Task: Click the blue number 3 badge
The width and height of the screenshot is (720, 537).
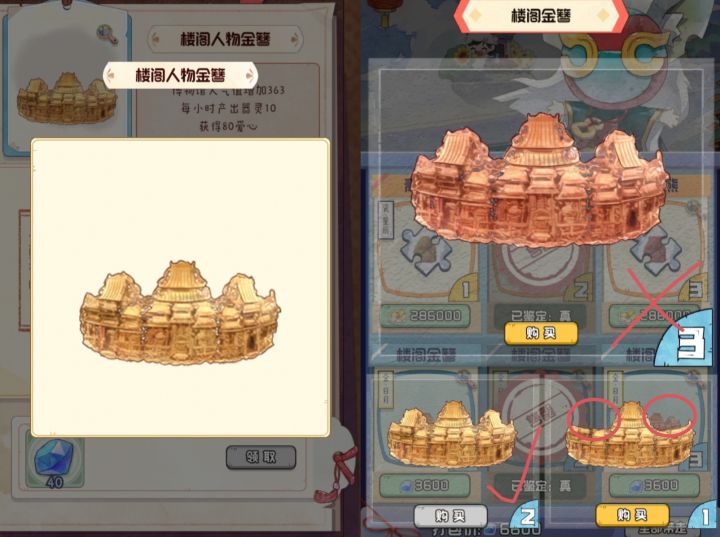Action: pos(687,339)
